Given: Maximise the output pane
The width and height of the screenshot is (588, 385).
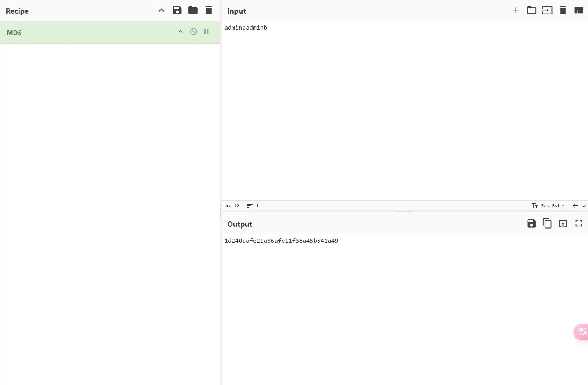Looking at the screenshot, I should click(x=579, y=224).
